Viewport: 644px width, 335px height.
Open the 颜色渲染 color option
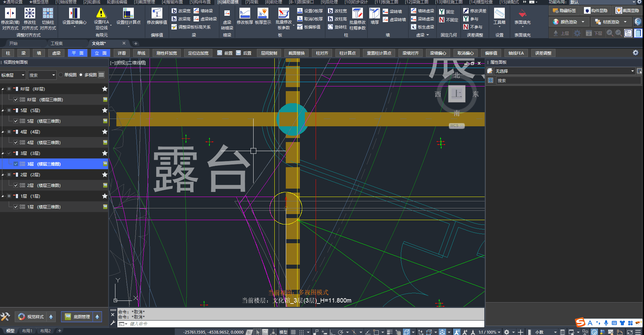pyautogui.click(x=569, y=22)
